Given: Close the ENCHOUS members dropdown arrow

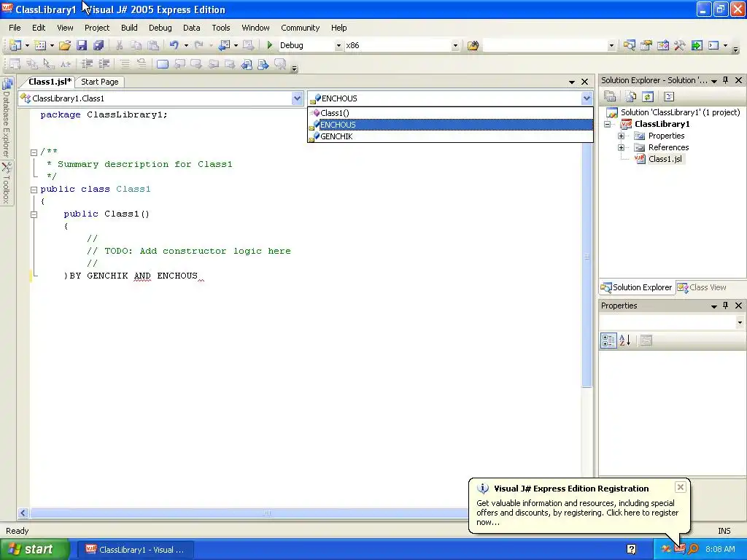Looking at the screenshot, I should click(587, 98).
